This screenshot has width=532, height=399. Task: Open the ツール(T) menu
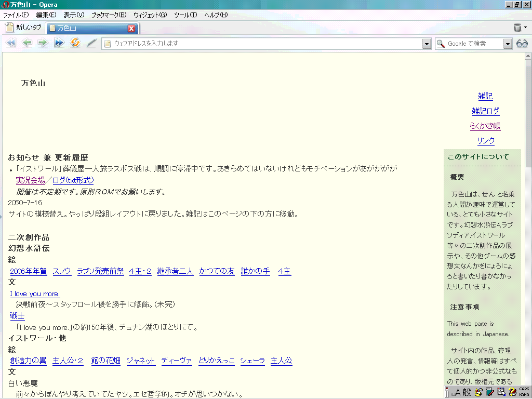pyautogui.click(x=185, y=15)
